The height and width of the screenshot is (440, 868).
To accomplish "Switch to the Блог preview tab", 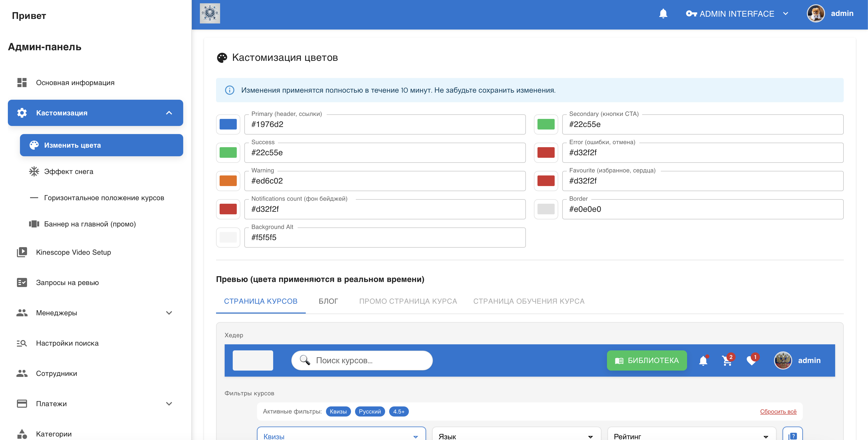I will pyautogui.click(x=328, y=301).
